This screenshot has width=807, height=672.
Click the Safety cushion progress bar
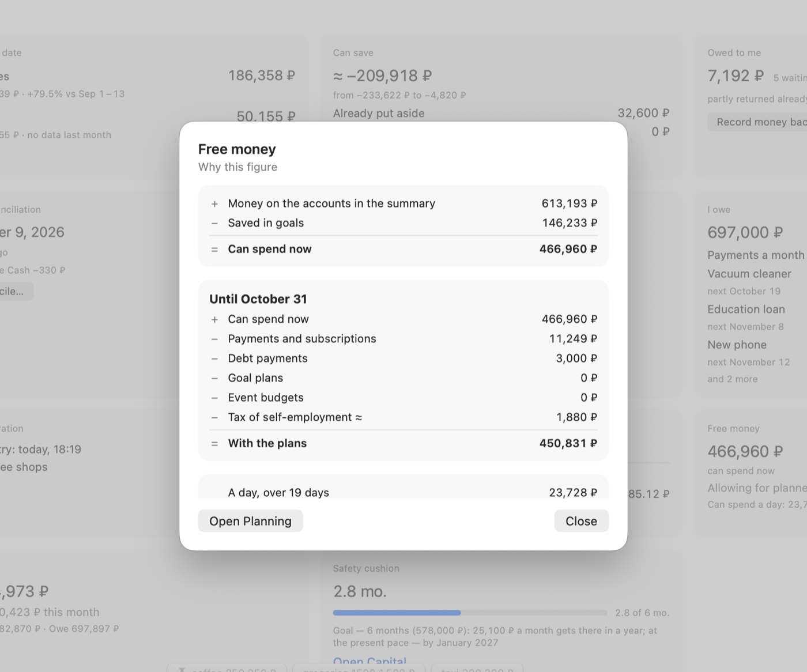470,613
